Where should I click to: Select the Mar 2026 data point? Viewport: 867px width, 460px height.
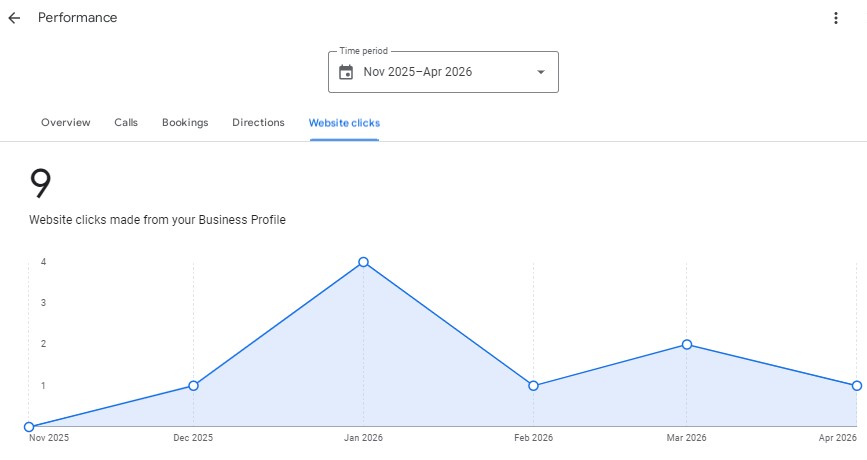coord(687,344)
